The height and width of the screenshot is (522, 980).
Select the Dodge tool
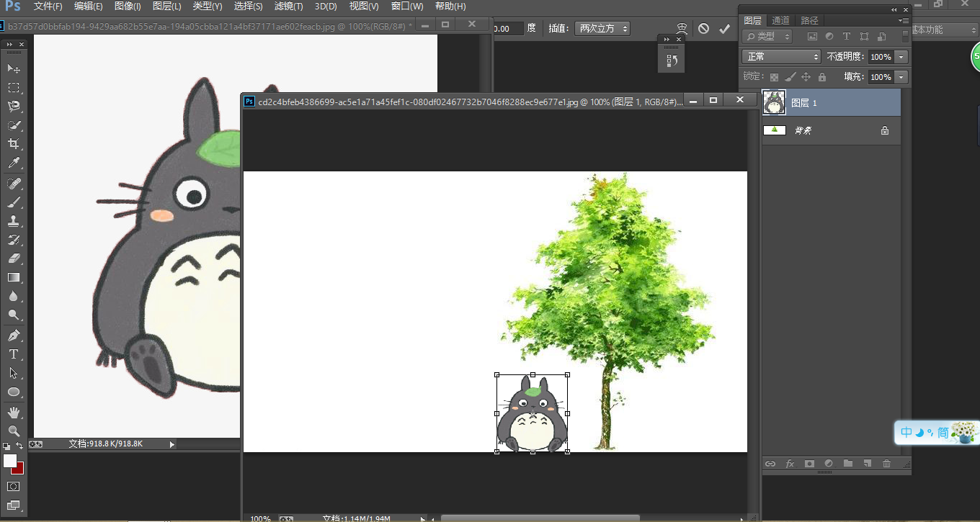pos(14,315)
